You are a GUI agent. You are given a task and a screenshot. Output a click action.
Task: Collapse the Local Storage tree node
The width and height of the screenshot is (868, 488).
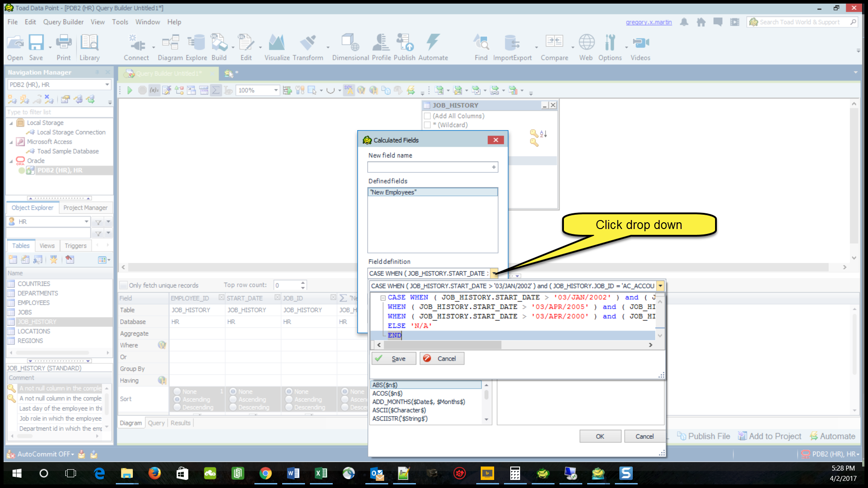pyautogui.click(x=11, y=123)
